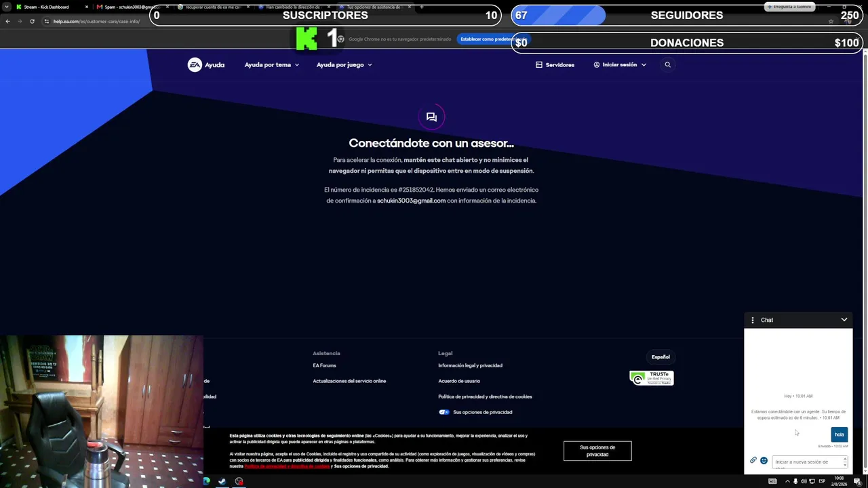Click the EA Ayuda logo
The image size is (868, 488).
pyautogui.click(x=206, y=64)
